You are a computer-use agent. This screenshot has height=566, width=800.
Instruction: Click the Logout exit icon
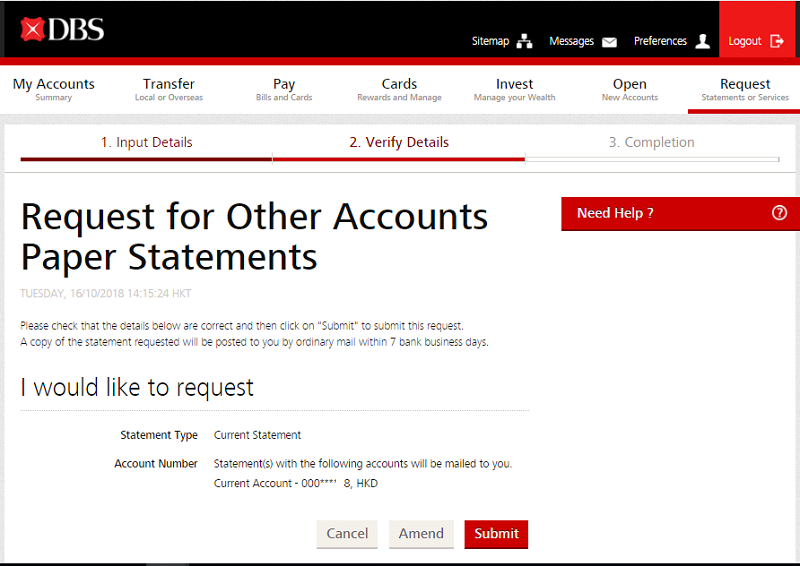pyautogui.click(x=777, y=41)
